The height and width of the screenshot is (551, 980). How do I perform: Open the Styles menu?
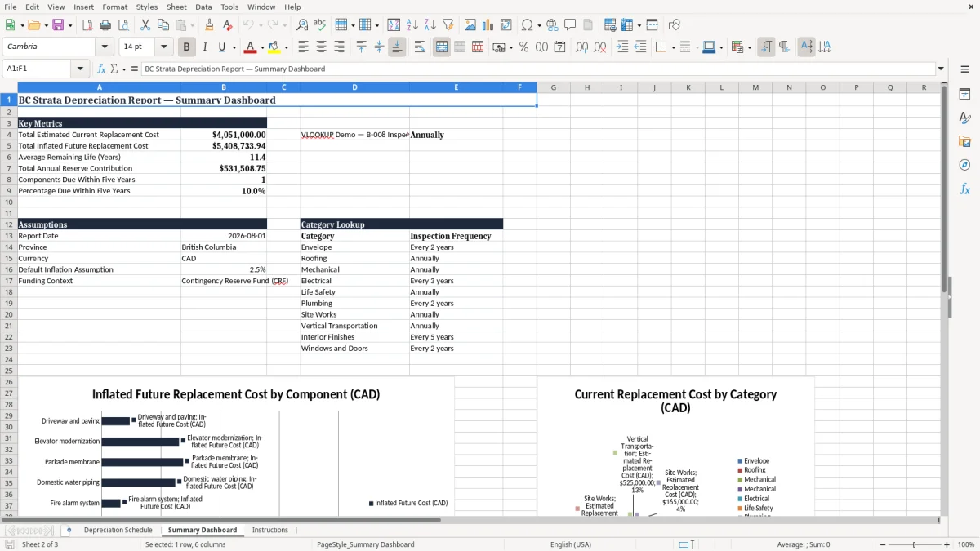pyautogui.click(x=147, y=7)
